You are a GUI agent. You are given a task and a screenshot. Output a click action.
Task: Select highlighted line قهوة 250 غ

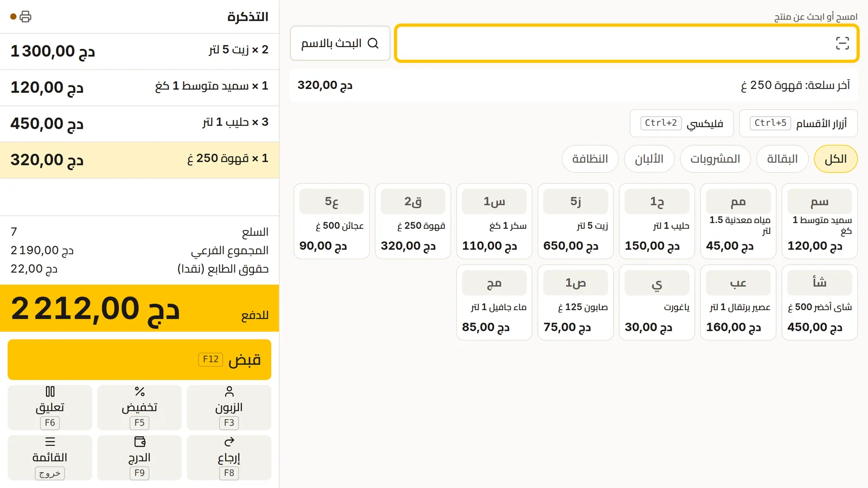(x=139, y=160)
